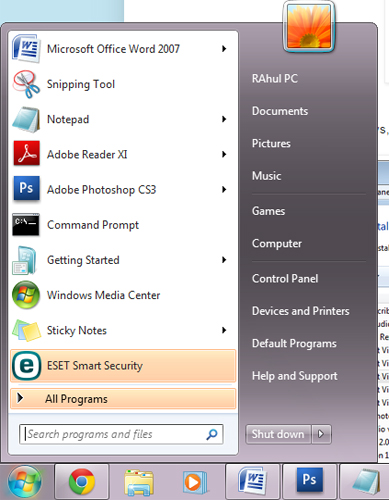This screenshot has width=389, height=500.
Task: Expand Sticky Notes jump list arrow
Action: 224,330
